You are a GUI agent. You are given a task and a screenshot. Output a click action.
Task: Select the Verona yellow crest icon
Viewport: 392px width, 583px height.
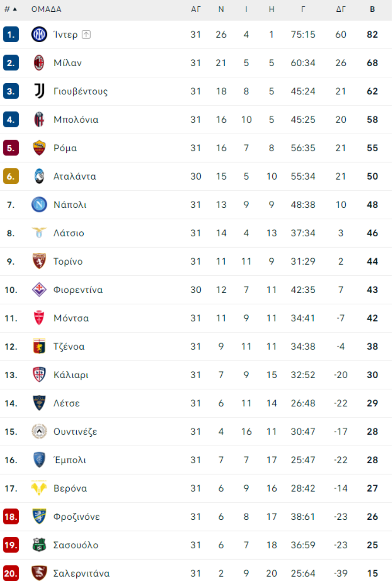[39, 488]
